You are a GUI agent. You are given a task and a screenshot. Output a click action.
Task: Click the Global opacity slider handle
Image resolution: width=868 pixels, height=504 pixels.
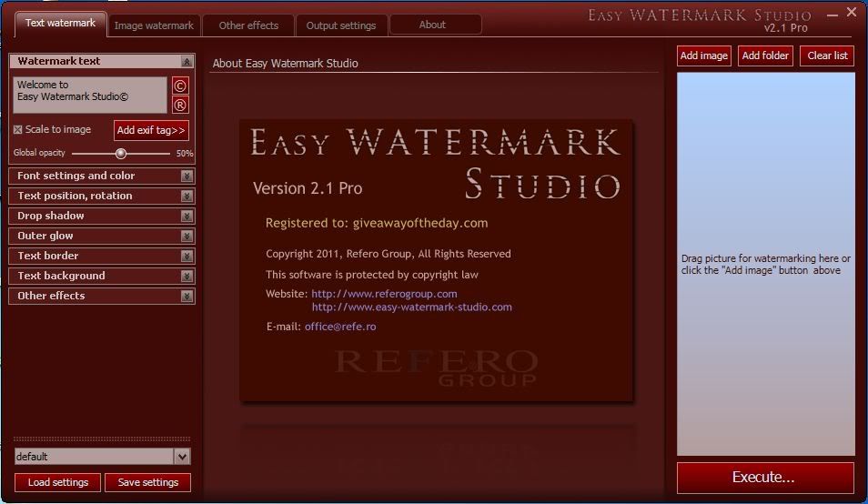coord(121,153)
